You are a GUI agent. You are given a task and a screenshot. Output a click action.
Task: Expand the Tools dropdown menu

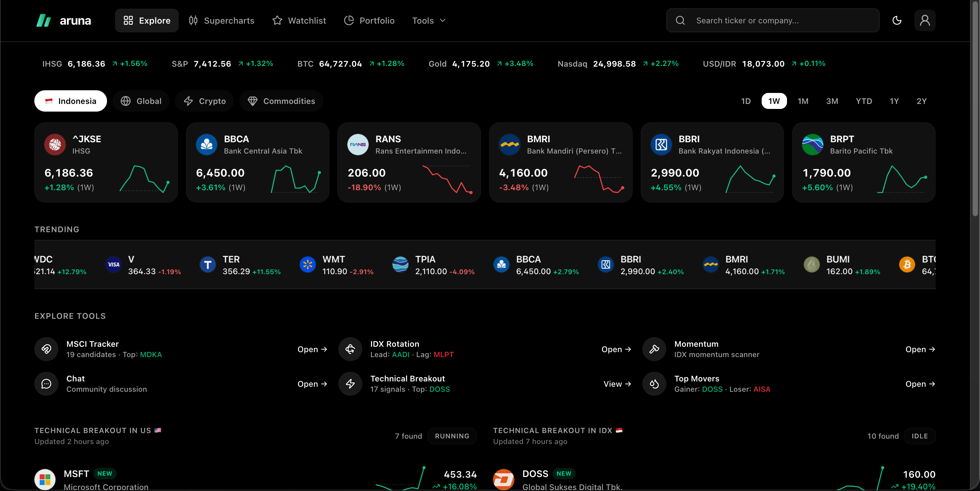pos(429,21)
